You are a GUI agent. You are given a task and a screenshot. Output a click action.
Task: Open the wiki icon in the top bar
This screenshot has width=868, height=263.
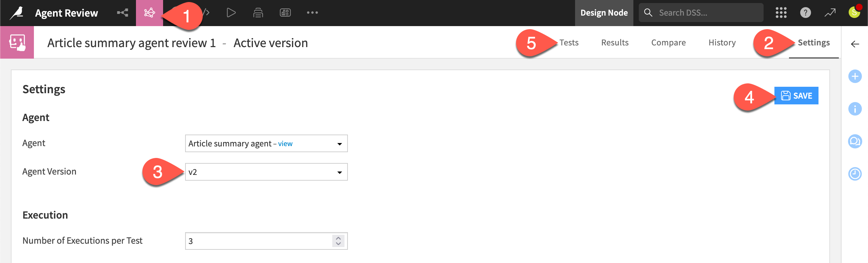coord(258,13)
